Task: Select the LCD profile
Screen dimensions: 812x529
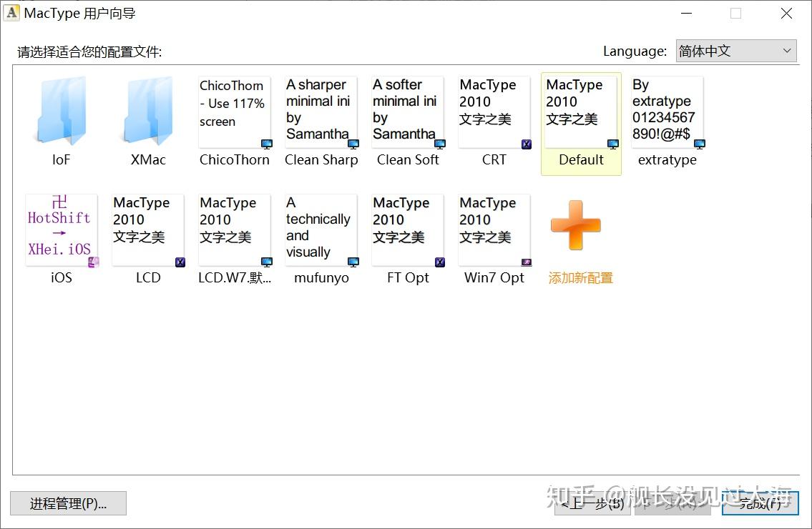Action: pyautogui.click(x=147, y=229)
